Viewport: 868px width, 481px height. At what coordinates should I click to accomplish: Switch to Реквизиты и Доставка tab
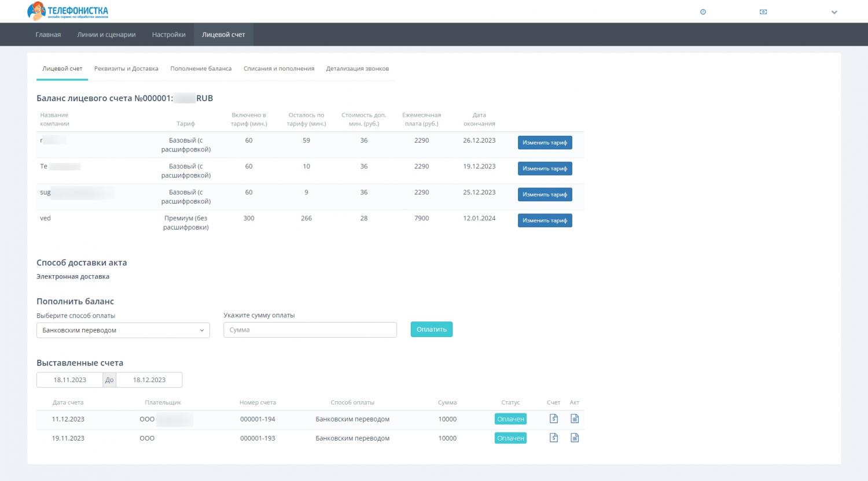126,69
